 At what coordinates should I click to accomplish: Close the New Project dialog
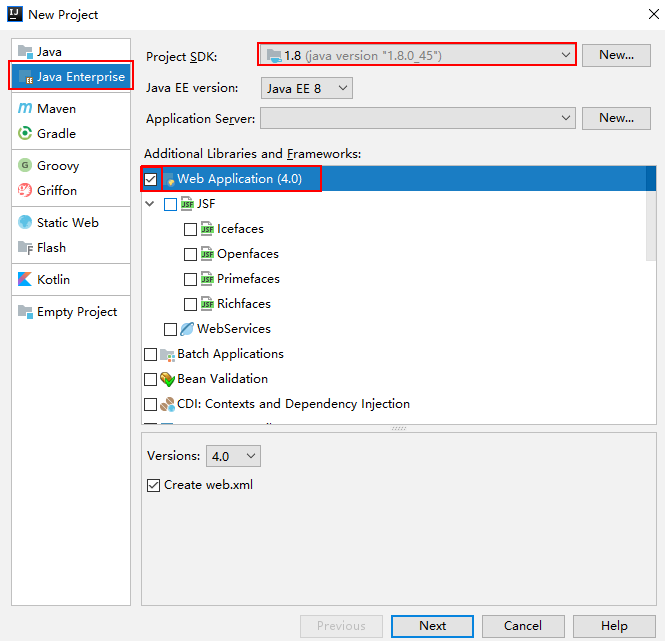point(654,14)
